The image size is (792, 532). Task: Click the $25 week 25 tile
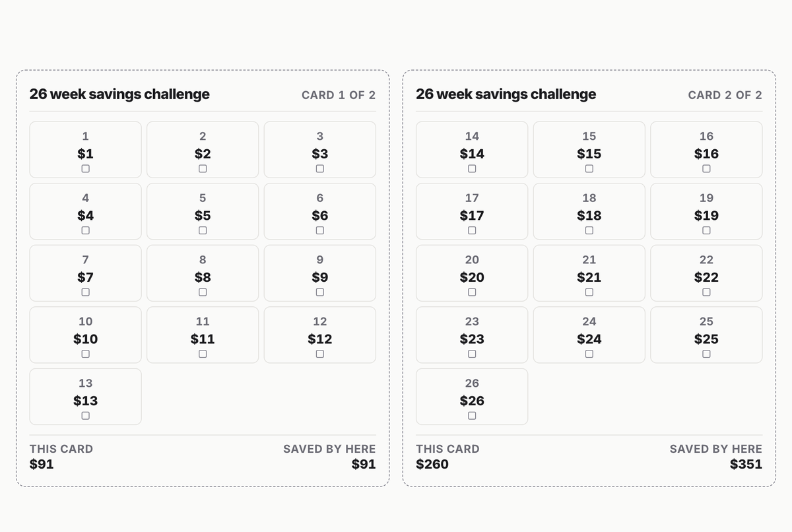coord(706,335)
